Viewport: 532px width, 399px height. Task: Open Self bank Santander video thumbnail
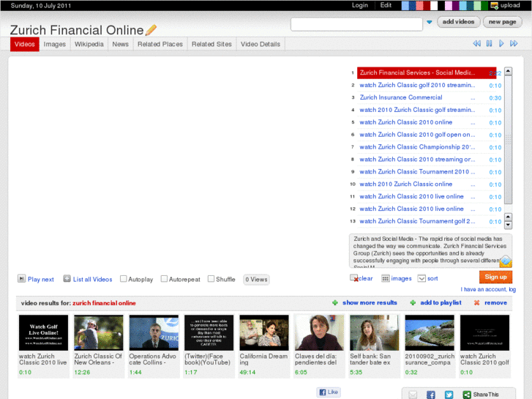[x=374, y=332]
